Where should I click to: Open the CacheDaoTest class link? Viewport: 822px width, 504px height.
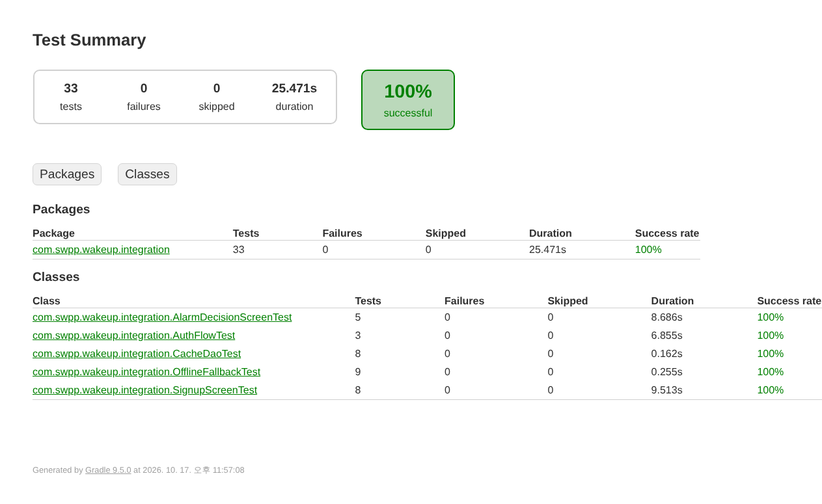tap(137, 354)
